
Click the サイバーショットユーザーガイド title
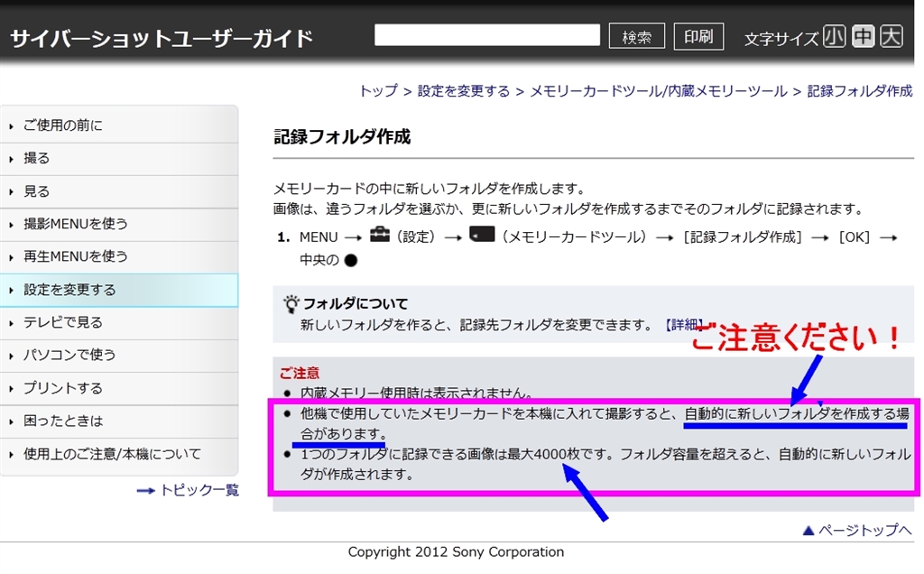point(162,38)
